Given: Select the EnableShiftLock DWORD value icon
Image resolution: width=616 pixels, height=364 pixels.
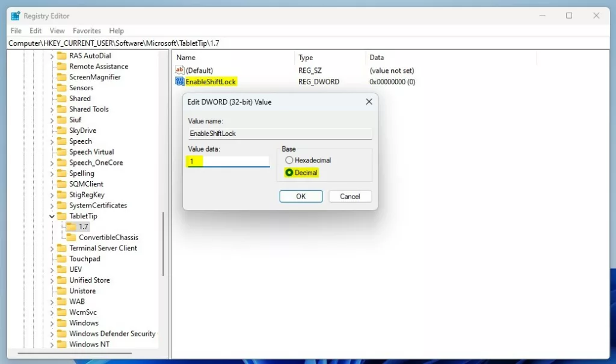Looking at the screenshot, I should 179,81.
